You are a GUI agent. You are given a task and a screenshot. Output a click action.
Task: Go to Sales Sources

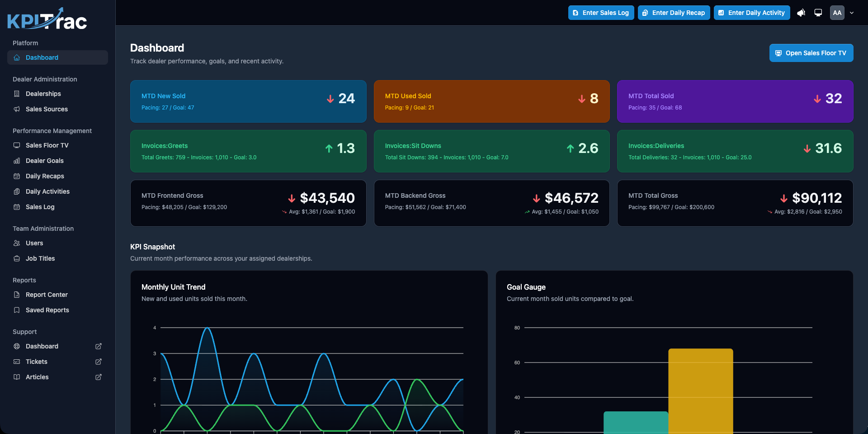(x=57, y=109)
